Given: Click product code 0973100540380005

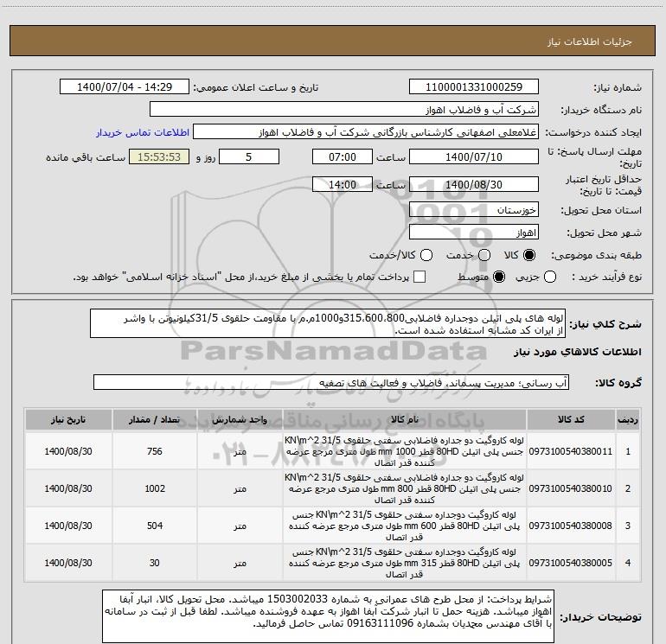Looking at the screenshot, I should tap(571, 563).
